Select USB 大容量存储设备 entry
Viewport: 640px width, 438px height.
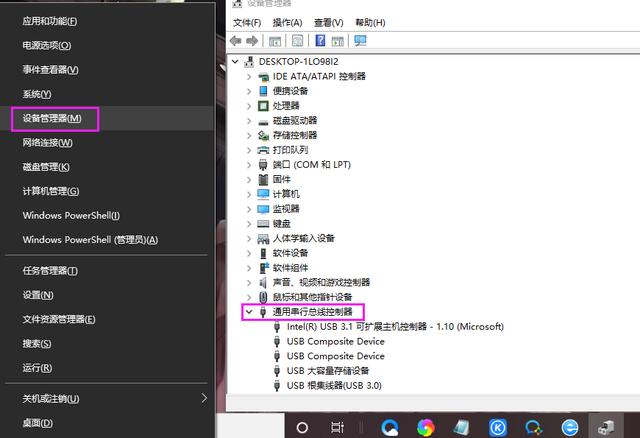coord(328,371)
